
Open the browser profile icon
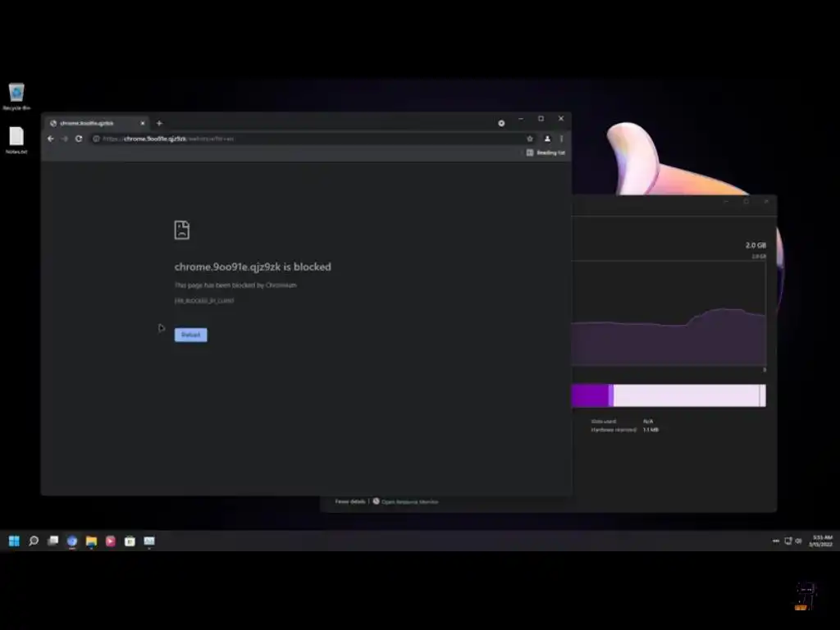(x=547, y=139)
